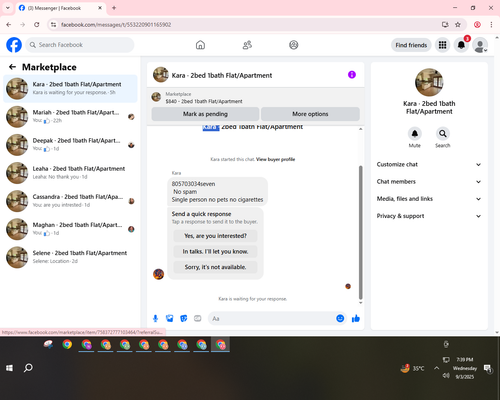Focus the Search Facebook field
Screen dimensions: 500x400
(80, 45)
